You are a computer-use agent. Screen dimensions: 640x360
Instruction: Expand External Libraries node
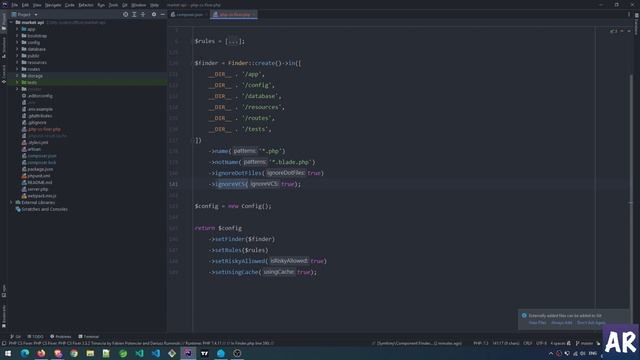(11, 202)
